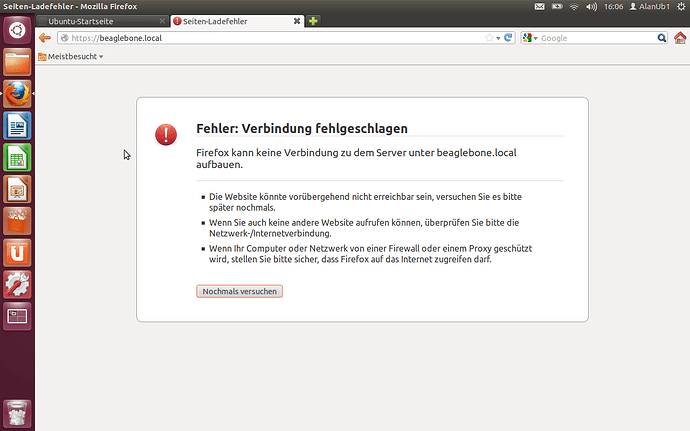
Task: Open the system session gear menu
Action: coord(681,7)
